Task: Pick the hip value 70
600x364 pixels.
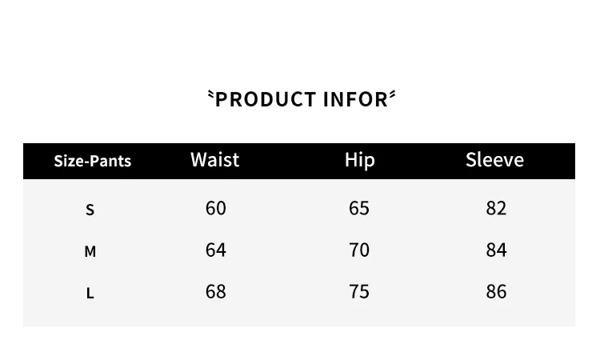Action: coord(359,250)
